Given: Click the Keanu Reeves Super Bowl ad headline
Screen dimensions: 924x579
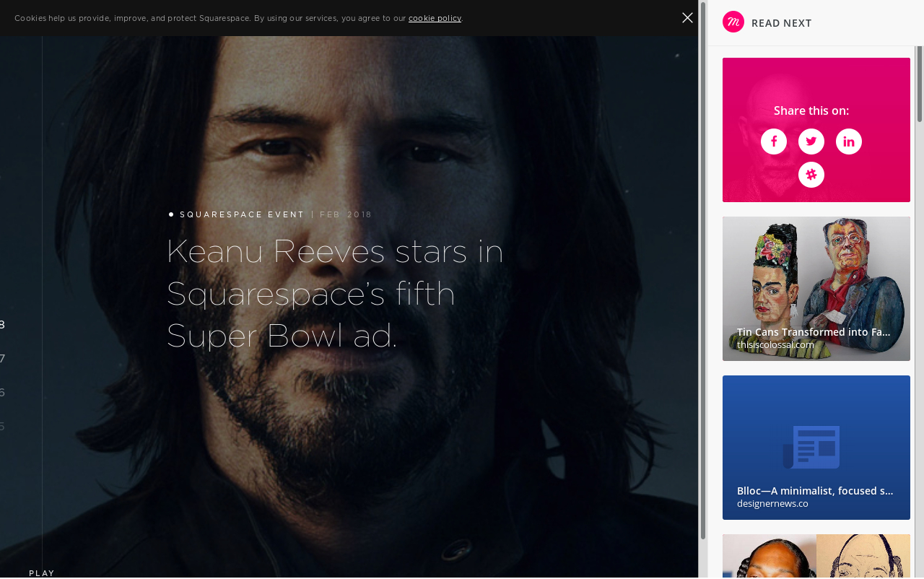Looking at the screenshot, I should tap(334, 293).
